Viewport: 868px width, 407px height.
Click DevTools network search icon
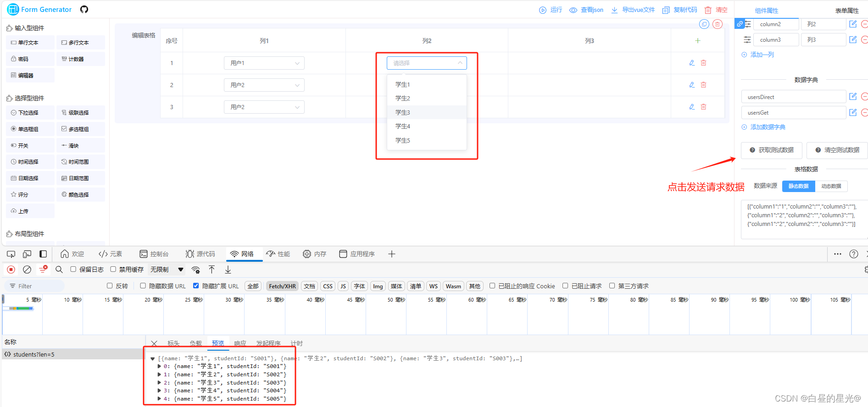[x=59, y=269]
